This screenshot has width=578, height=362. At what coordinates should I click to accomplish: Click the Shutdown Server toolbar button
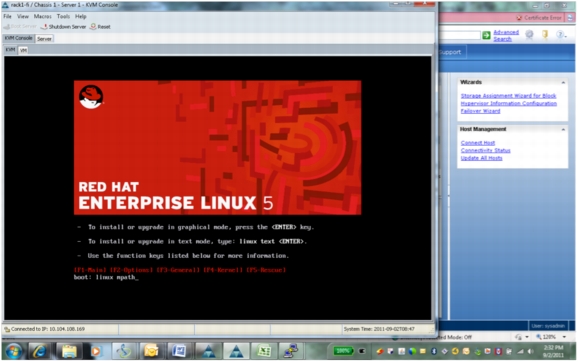63,27
